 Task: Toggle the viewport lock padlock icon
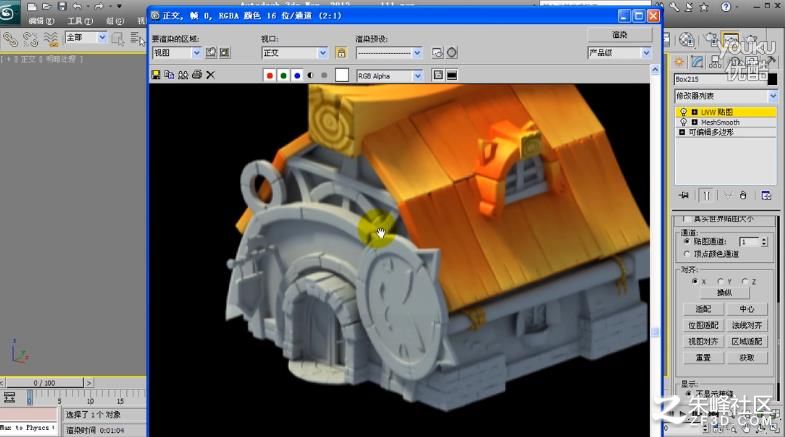341,53
